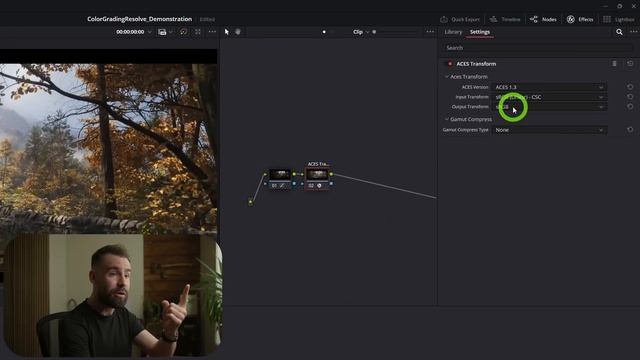
Task: Reset the whole ACES Transform effect
Action: click(x=630, y=64)
